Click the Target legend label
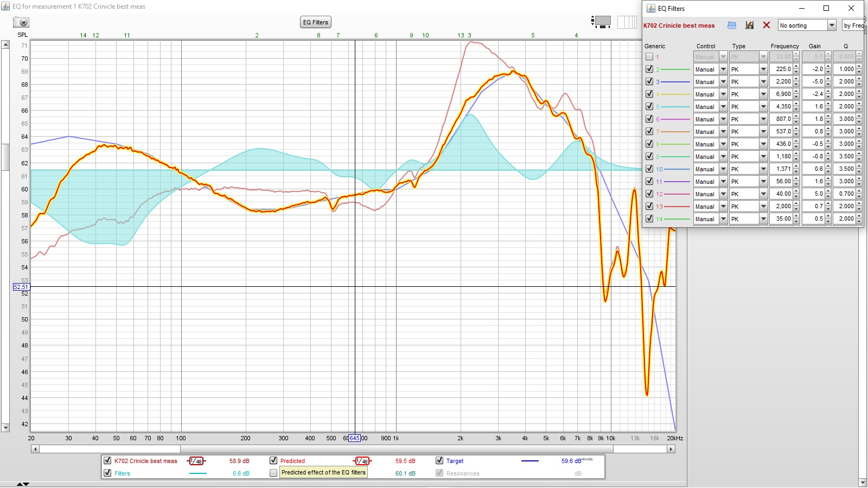This screenshot has height=488, width=868. (x=455, y=461)
